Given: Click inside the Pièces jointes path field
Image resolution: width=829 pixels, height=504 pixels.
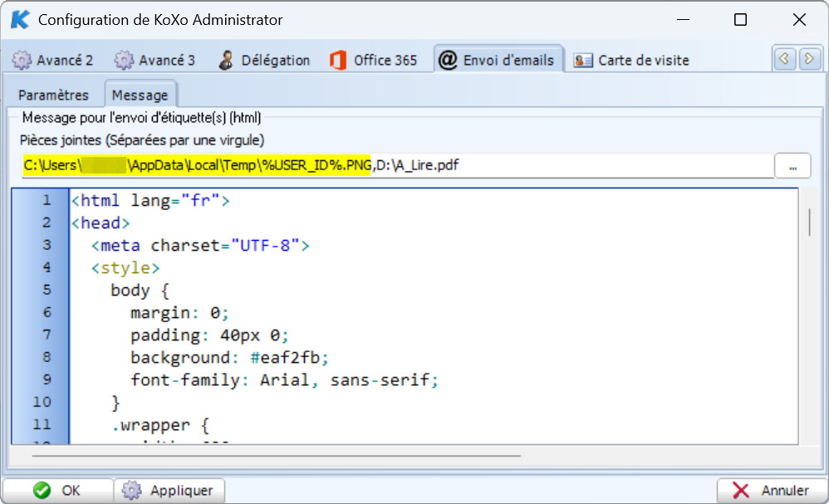Looking at the screenshot, I should pyautogui.click(x=398, y=165).
